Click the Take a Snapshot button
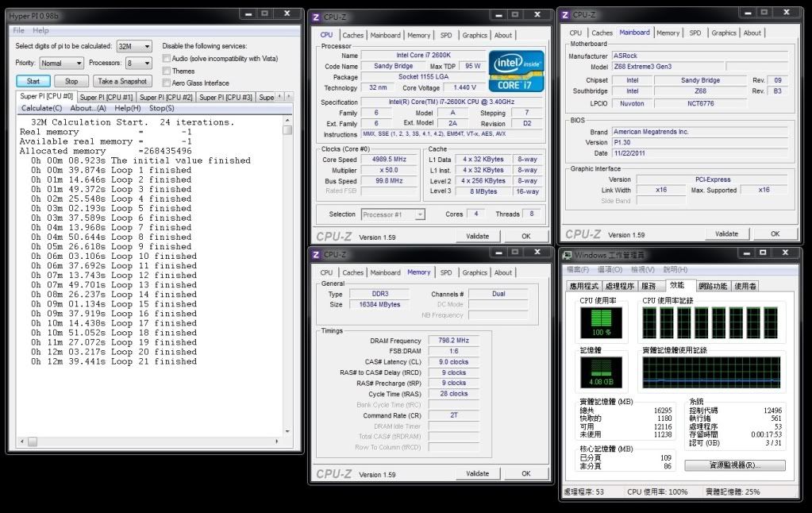The image size is (812, 513). coord(122,81)
